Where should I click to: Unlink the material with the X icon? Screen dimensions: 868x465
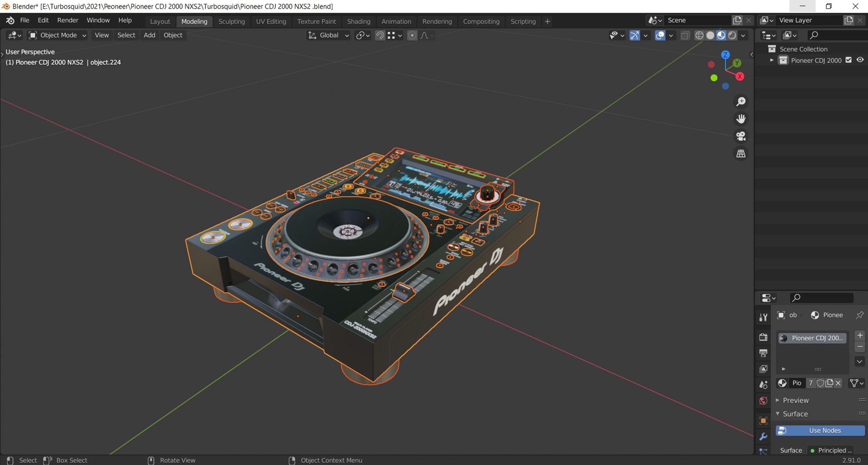point(838,383)
